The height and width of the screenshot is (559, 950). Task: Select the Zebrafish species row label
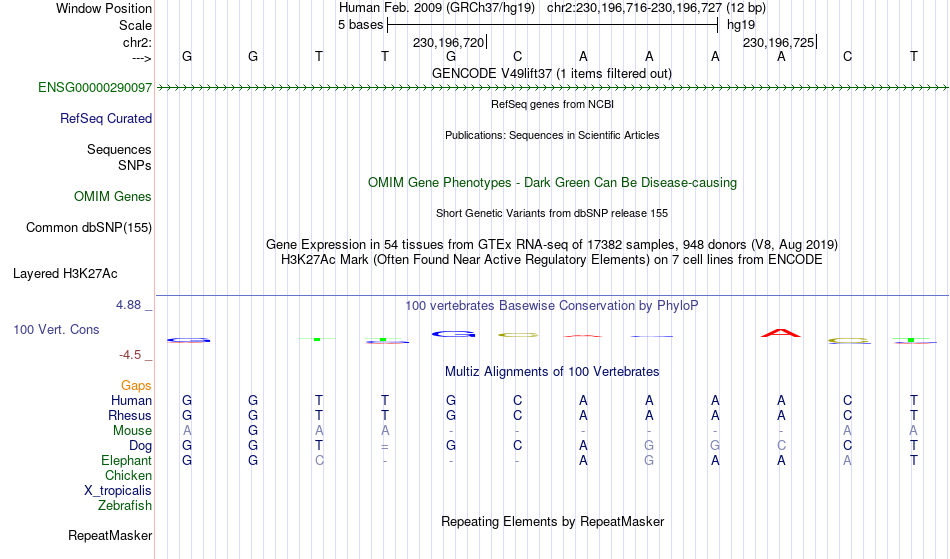[125, 506]
